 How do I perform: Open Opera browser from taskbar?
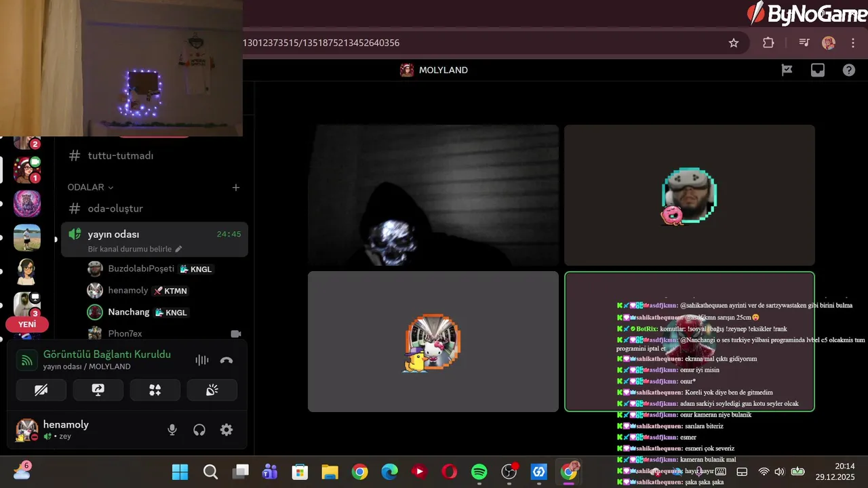pos(449,472)
